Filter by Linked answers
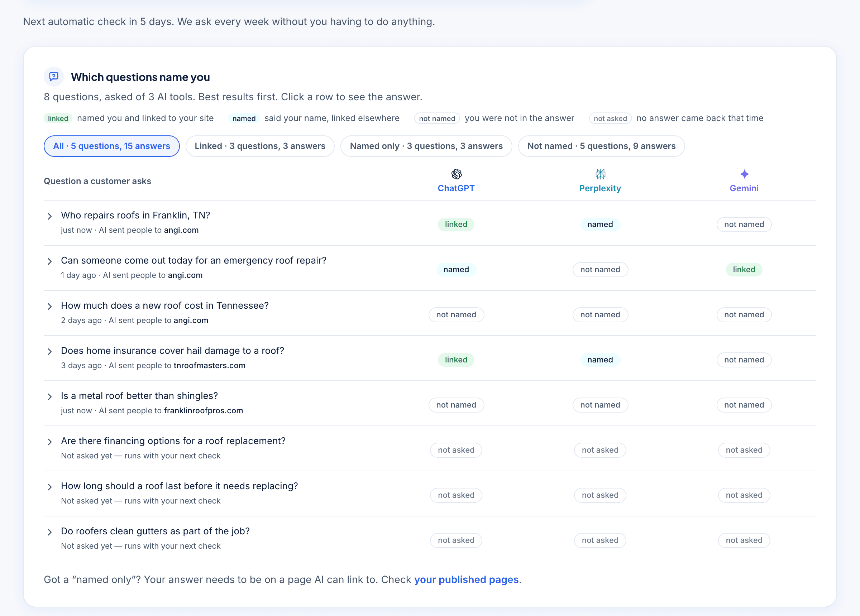This screenshot has width=860, height=616. coord(260,146)
